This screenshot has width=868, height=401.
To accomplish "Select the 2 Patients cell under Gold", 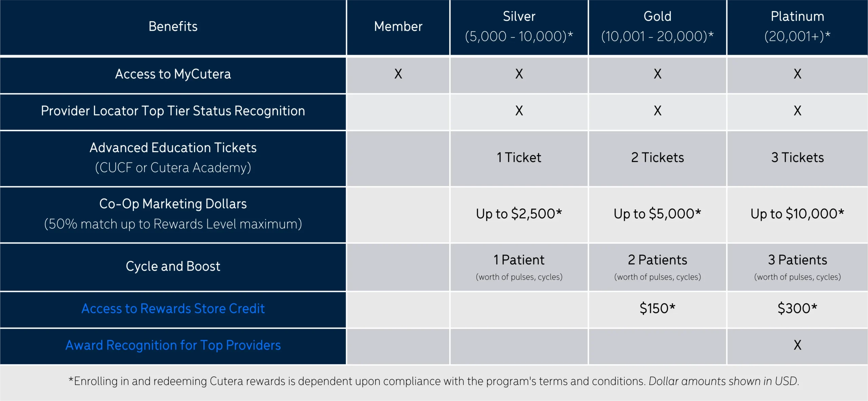I will [657, 267].
